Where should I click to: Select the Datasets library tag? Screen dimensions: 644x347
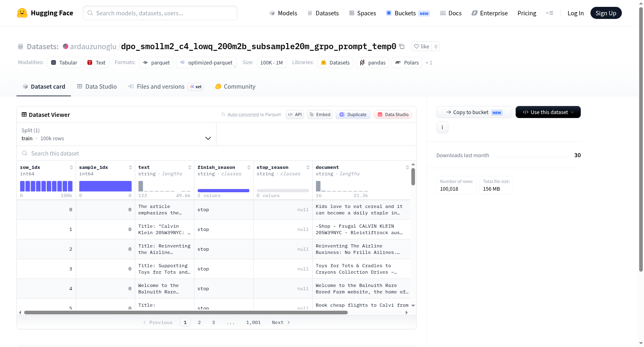pos(335,62)
